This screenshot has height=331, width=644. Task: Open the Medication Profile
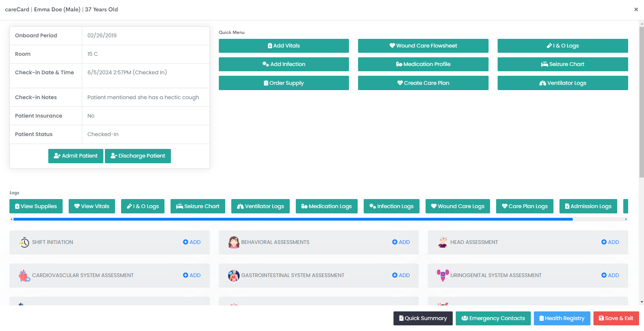[423, 64]
